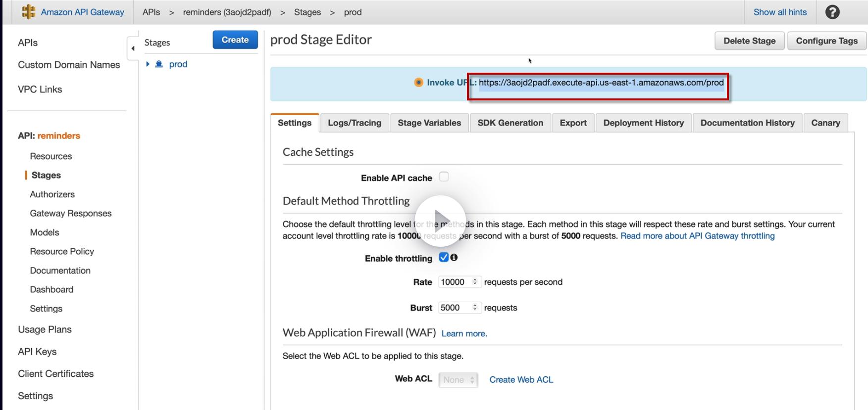Image resolution: width=868 pixels, height=410 pixels.
Task: Click the Rate value stepper arrows
Action: point(475,282)
